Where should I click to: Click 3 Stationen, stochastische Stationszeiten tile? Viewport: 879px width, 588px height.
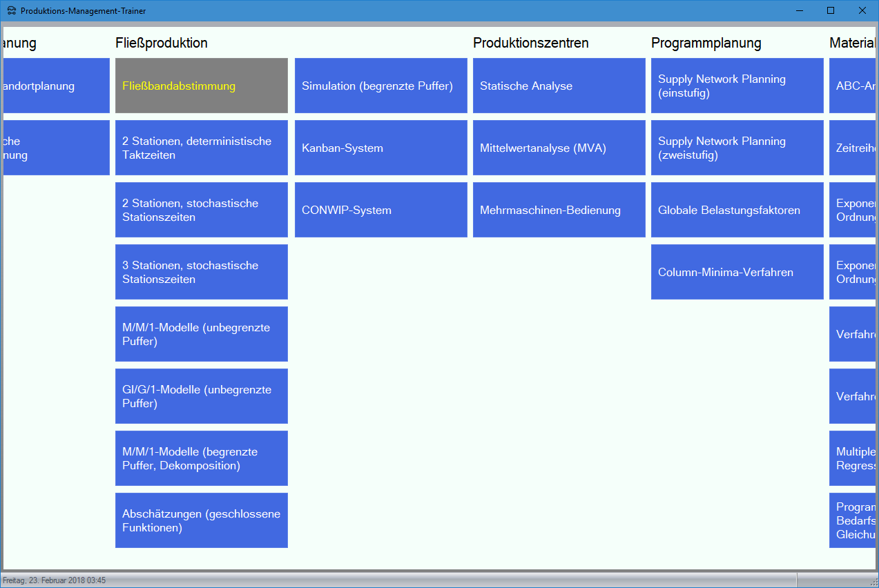[201, 272]
